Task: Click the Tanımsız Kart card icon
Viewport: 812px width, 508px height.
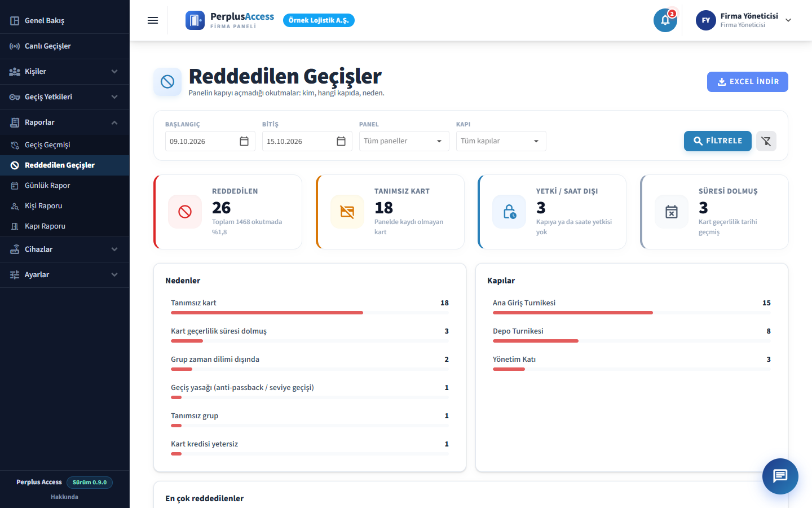Action: [347, 212]
